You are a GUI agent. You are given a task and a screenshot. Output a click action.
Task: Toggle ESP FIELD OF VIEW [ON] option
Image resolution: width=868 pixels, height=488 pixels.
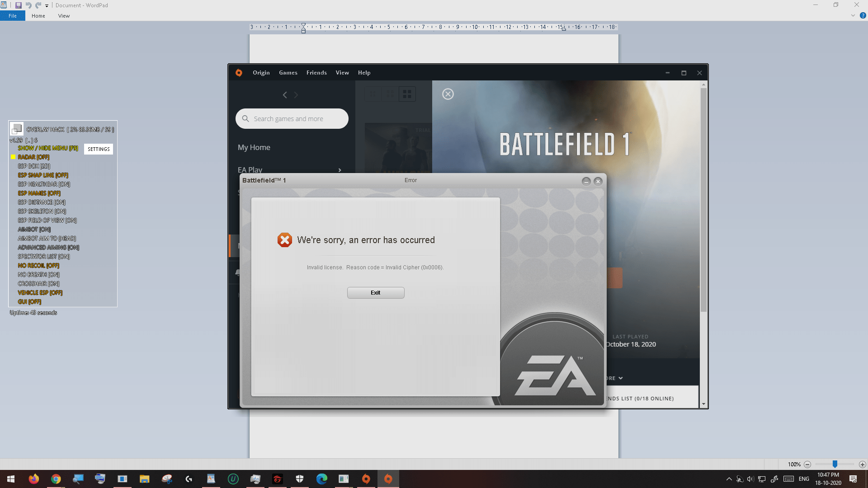tap(47, 221)
